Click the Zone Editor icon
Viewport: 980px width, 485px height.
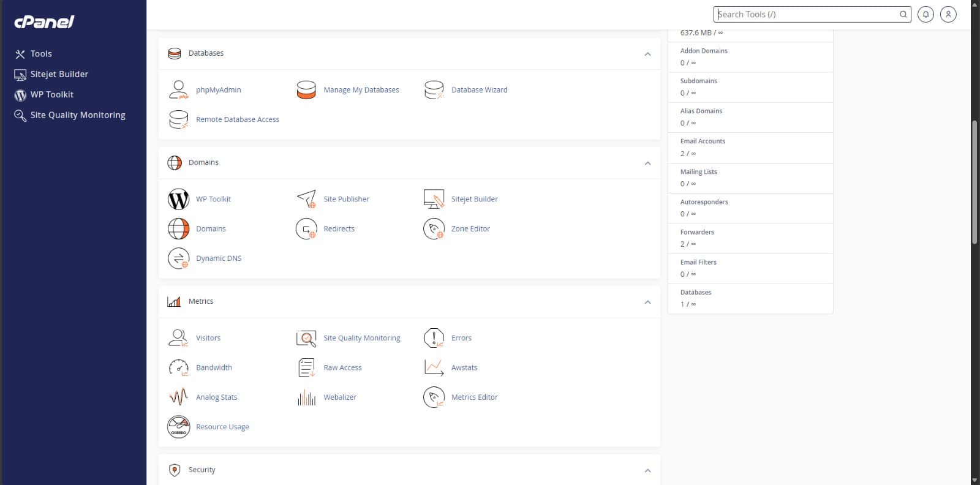[x=434, y=229]
